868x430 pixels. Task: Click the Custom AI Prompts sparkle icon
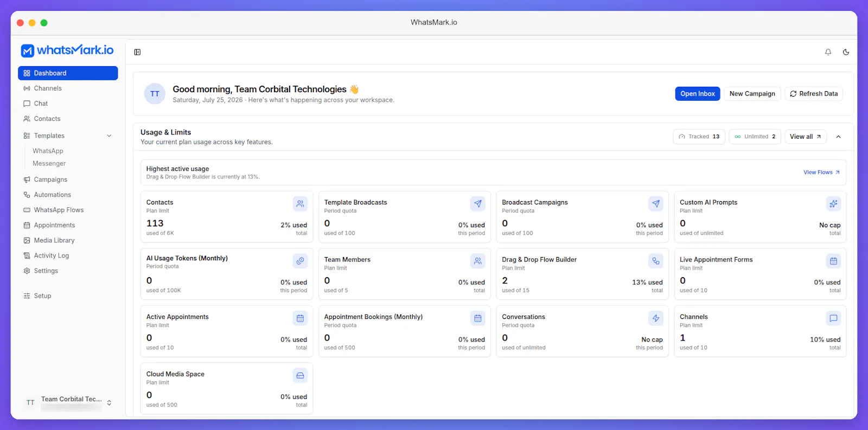point(833,204)
